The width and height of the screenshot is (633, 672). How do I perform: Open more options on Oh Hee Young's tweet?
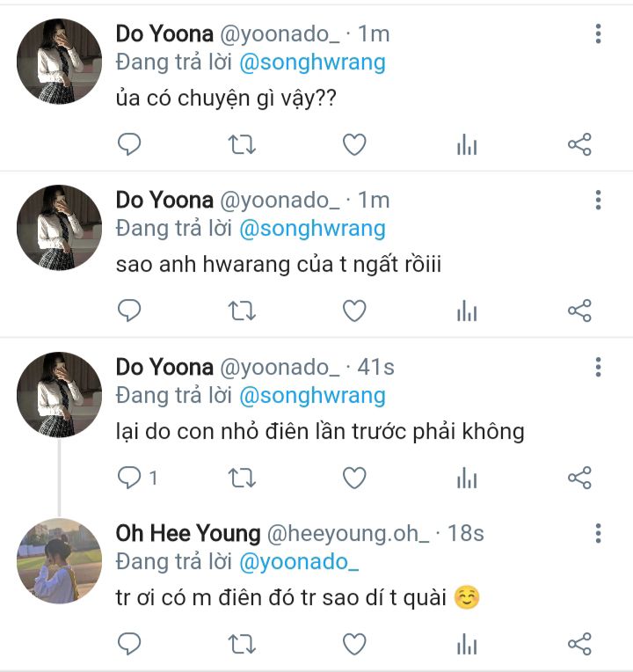[598, 534]
